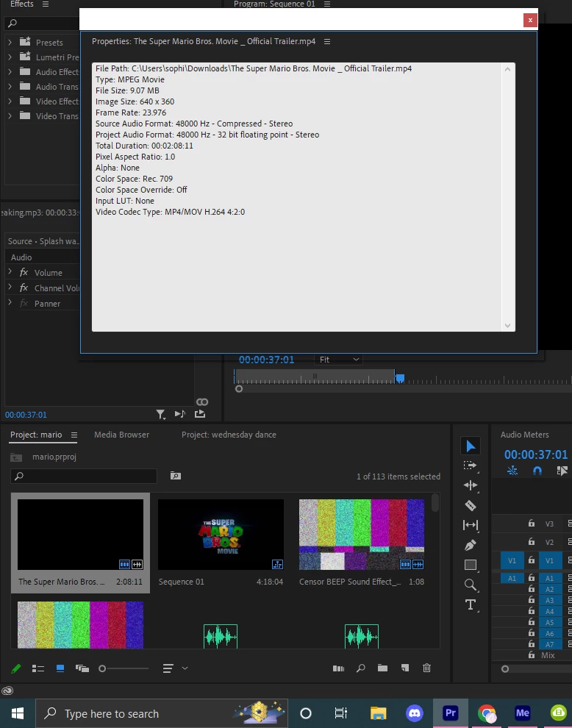Click the Clear trash icon in Project panel
The image size is (572, 728).
426,668
